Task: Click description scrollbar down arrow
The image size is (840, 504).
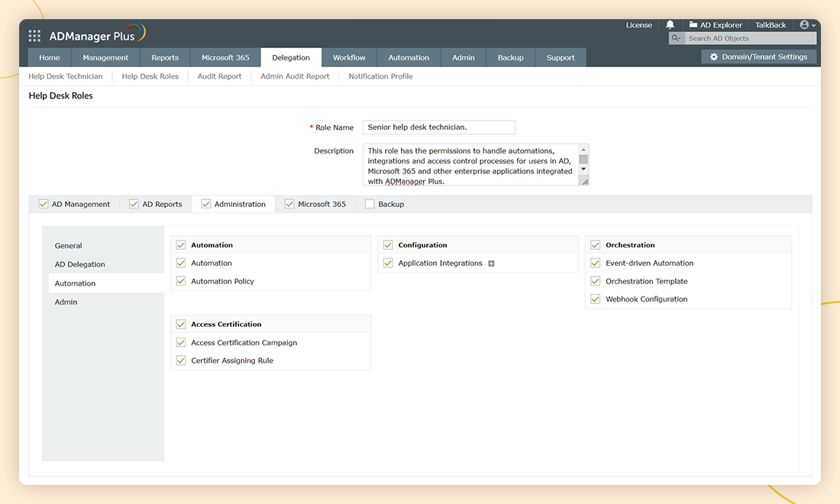Action: [583, 169]
